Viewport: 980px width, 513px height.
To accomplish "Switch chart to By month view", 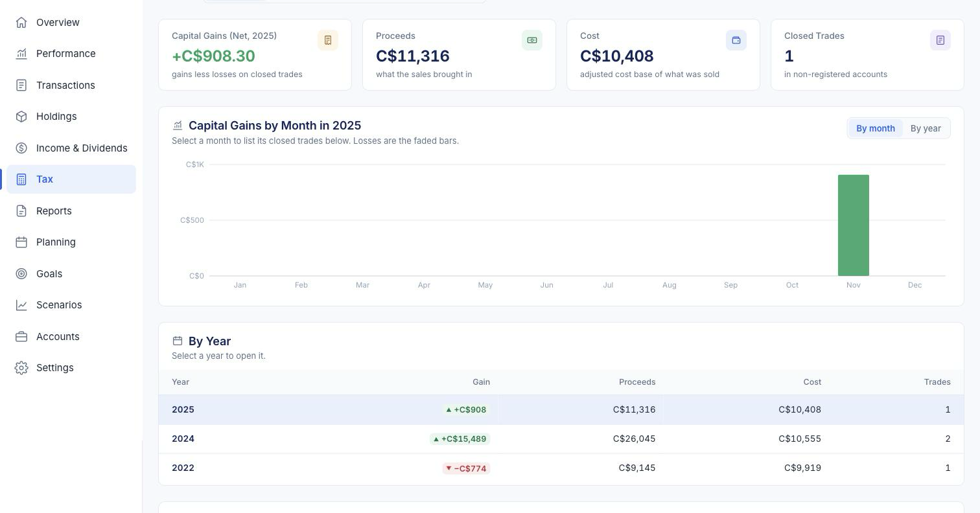I will pos(876,128).
